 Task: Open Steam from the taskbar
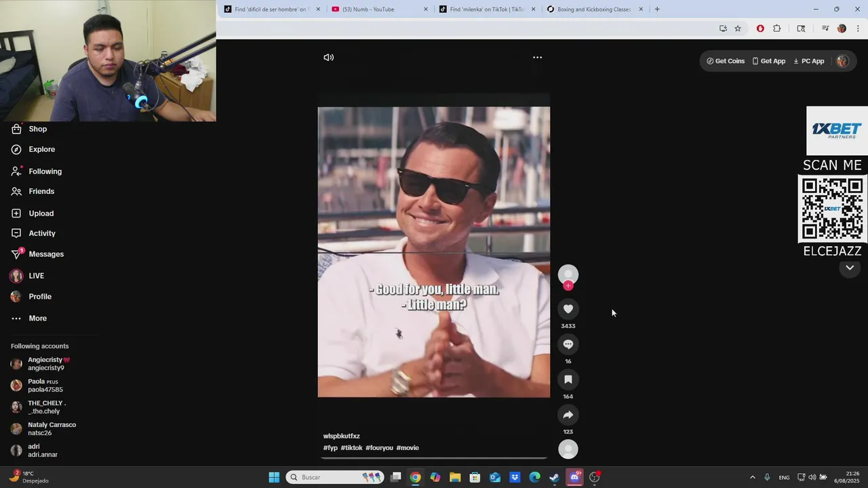554,477
